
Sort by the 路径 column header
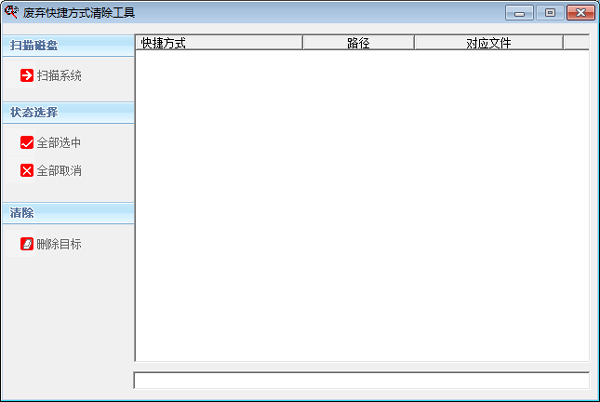tap(358, 42)
